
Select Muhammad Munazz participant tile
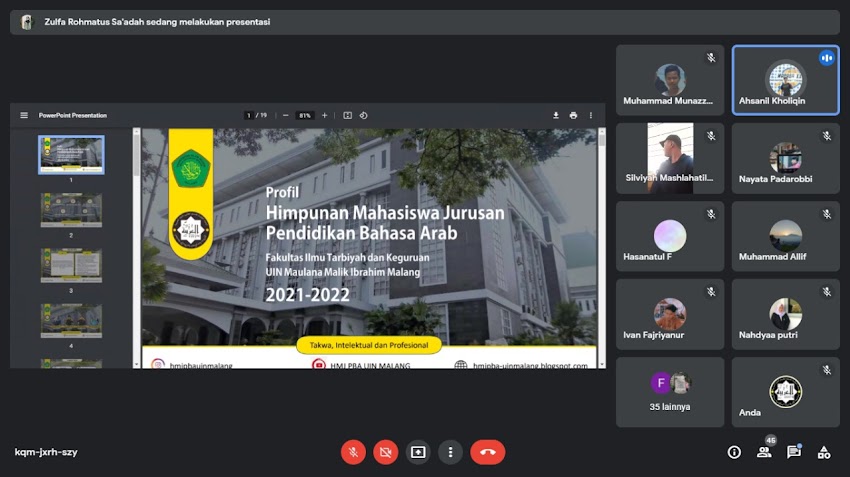tap(670, 80)
